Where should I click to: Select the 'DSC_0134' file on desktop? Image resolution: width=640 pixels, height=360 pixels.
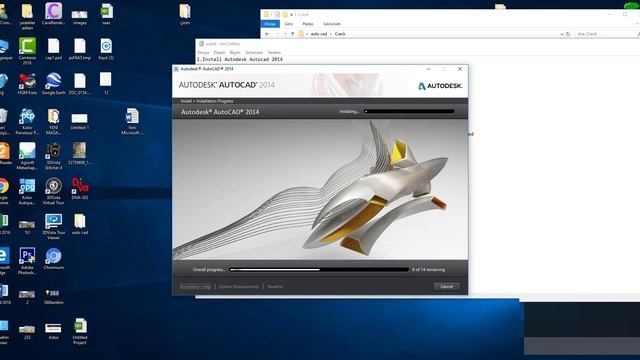(80, 84)
